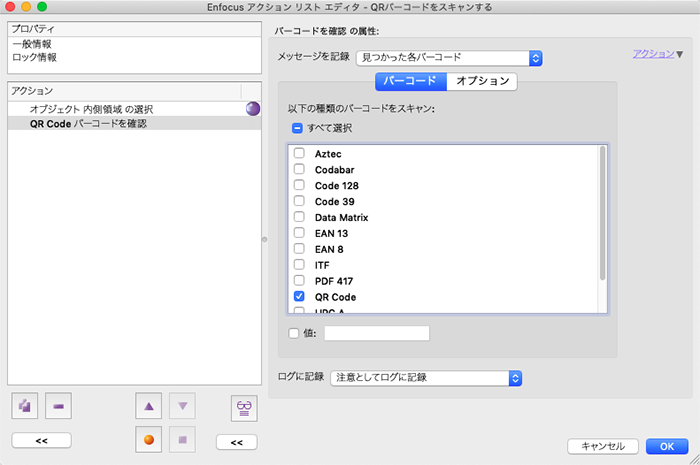
Task: Open the メッセージを記録 dropdown
Action: (449, 58)
